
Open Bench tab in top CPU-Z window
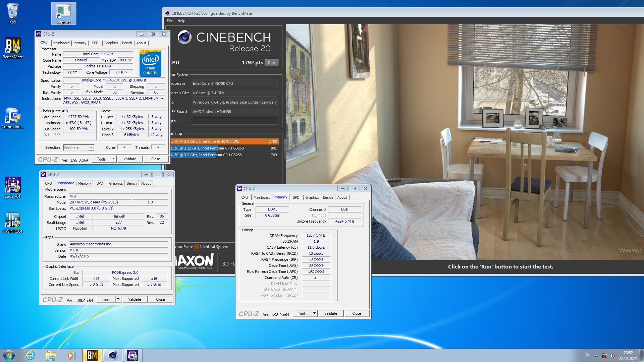tap(127, 43)
